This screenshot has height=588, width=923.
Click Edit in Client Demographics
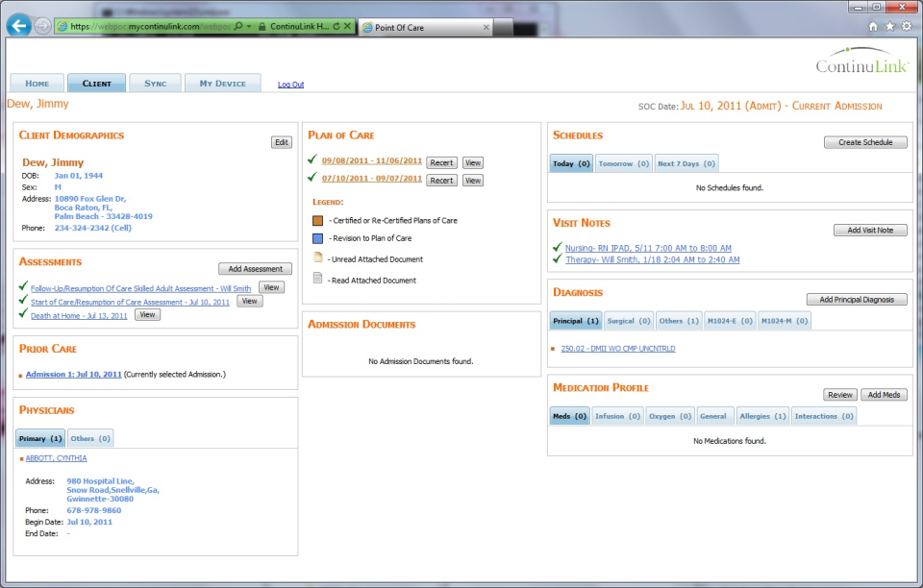tap(282, 142)
